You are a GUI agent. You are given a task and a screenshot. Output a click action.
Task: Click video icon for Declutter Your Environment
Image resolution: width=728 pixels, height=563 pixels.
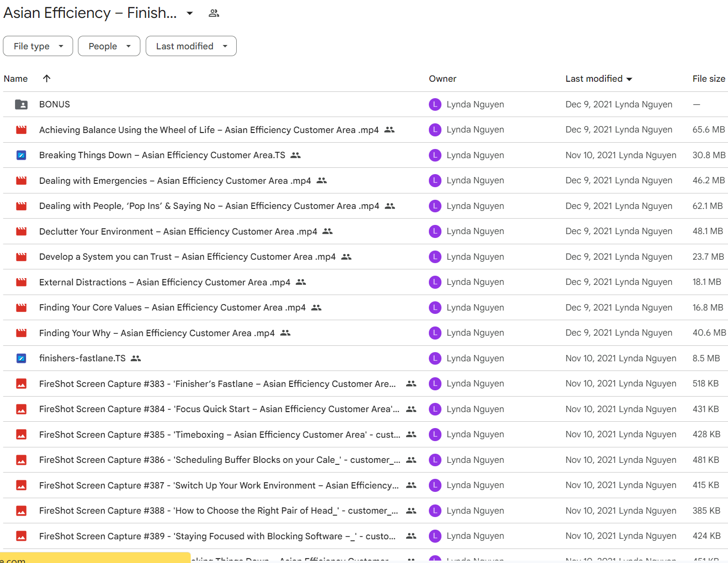[21, 231]
